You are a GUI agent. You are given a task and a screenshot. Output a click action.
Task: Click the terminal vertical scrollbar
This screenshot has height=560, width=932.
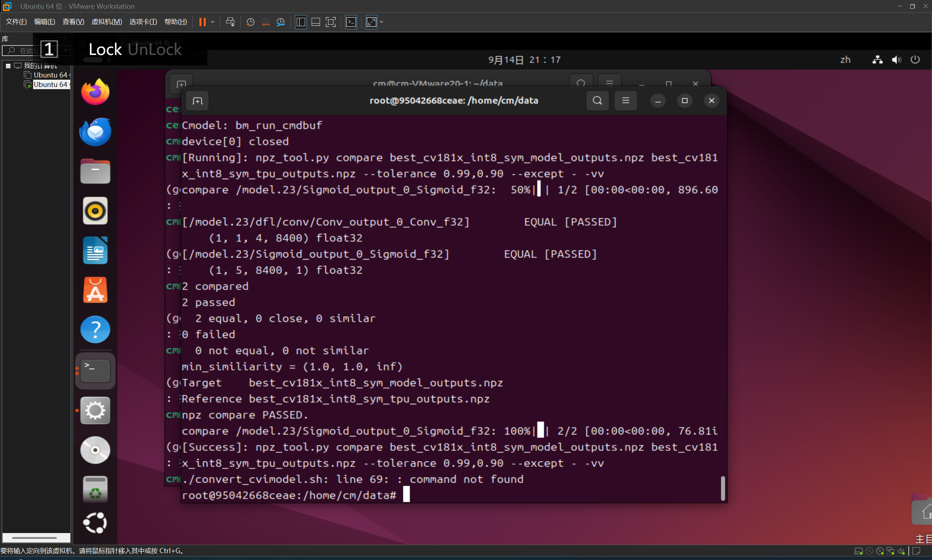coord(723,488)
